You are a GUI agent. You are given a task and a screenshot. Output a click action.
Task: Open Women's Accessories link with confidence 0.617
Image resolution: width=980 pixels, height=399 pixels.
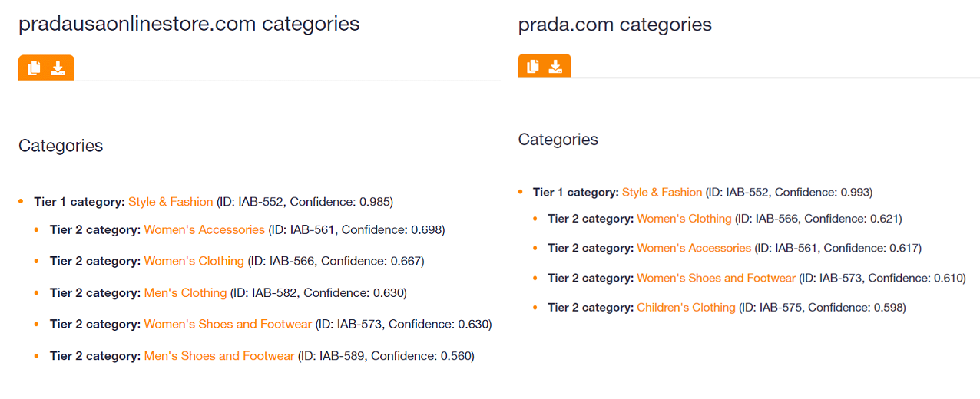(x=694, y=248)
